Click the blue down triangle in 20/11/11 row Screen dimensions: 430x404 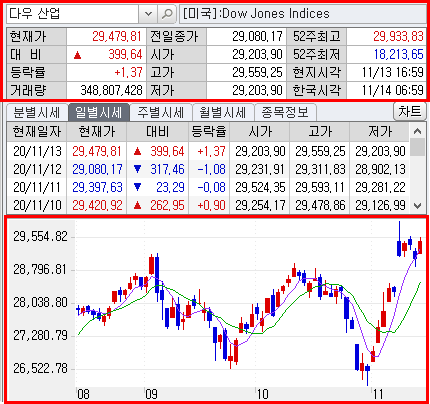(x=137, y=187)
